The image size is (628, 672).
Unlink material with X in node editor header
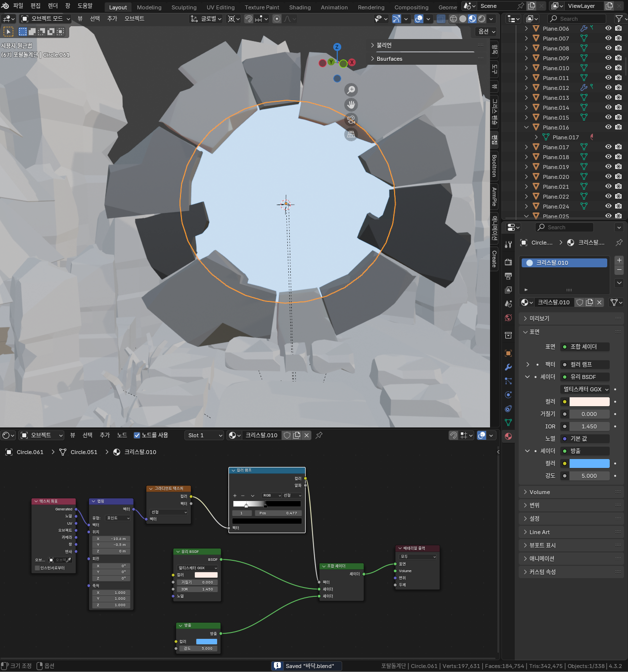click(x=307, y=435)
